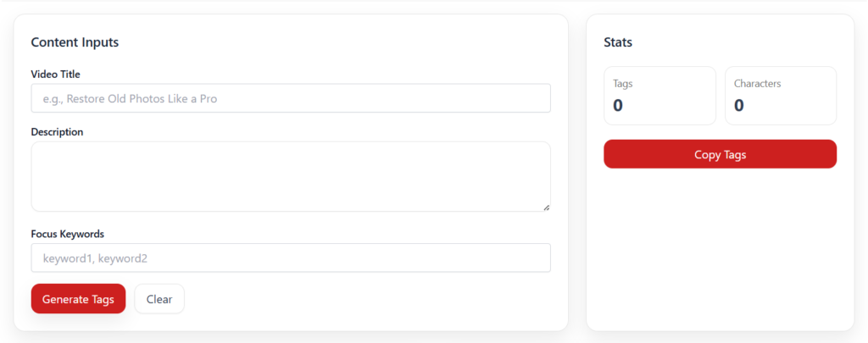Click the Clear button
Viewport: 868px width, 343px height.
click(159, 299)
